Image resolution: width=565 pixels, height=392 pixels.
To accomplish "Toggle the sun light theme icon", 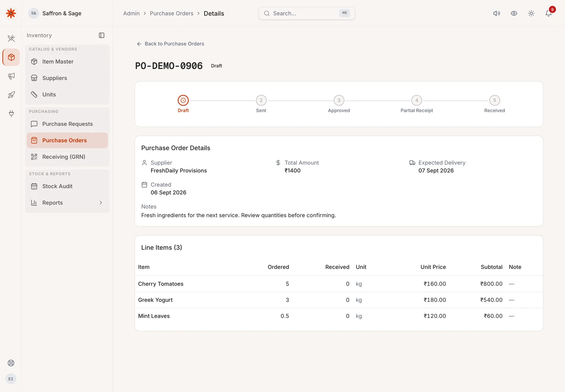I will click(531, 13).
